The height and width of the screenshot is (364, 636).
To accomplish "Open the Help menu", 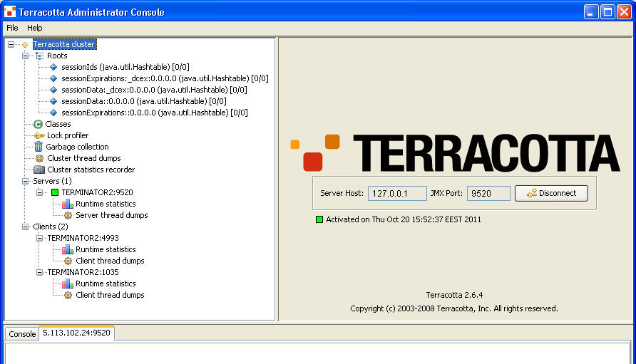I will (34, 28).
